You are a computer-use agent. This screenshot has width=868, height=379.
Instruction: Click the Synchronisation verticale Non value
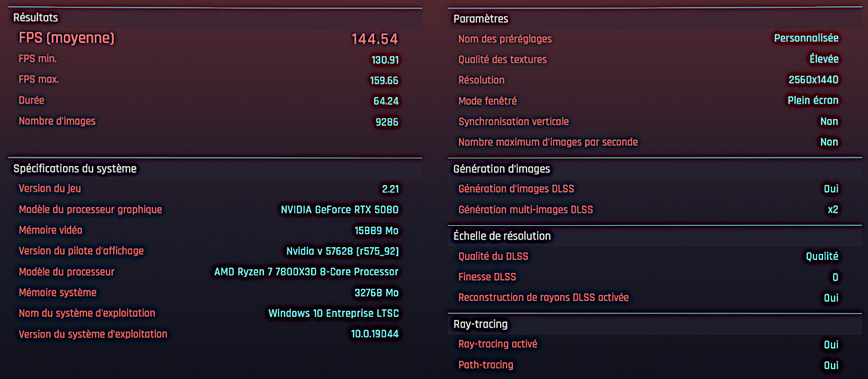[829, 121]
